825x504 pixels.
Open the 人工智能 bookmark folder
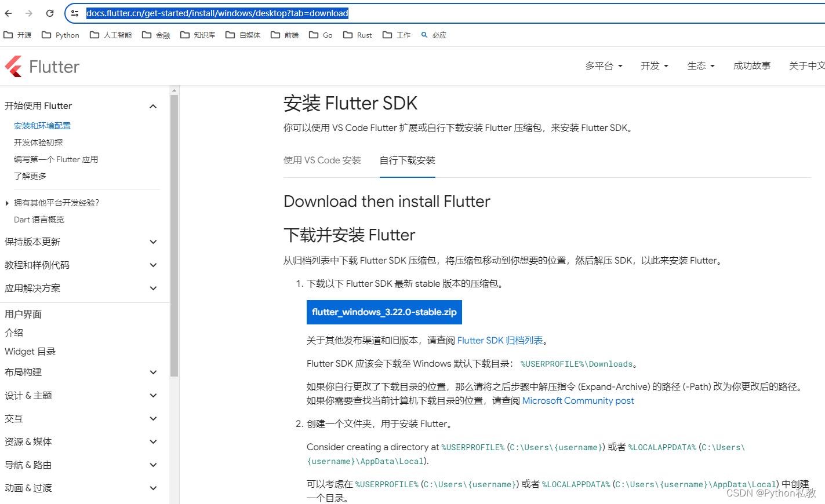tap(111, 35)
